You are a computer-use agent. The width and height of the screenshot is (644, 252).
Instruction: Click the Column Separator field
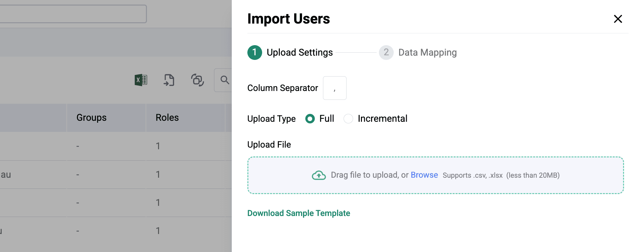point(334,88)
